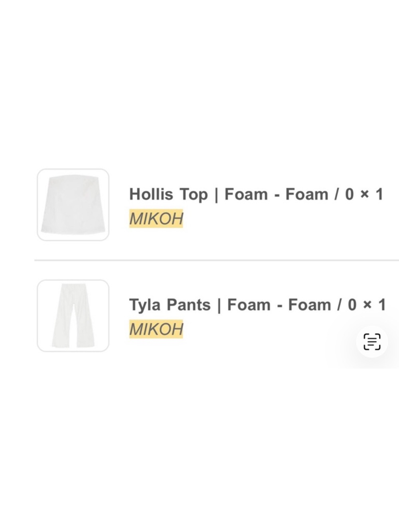399x532 pixels.
Task: Click MIKOH brand label under Tyla Pants
Action: click(x=156, y=329)
